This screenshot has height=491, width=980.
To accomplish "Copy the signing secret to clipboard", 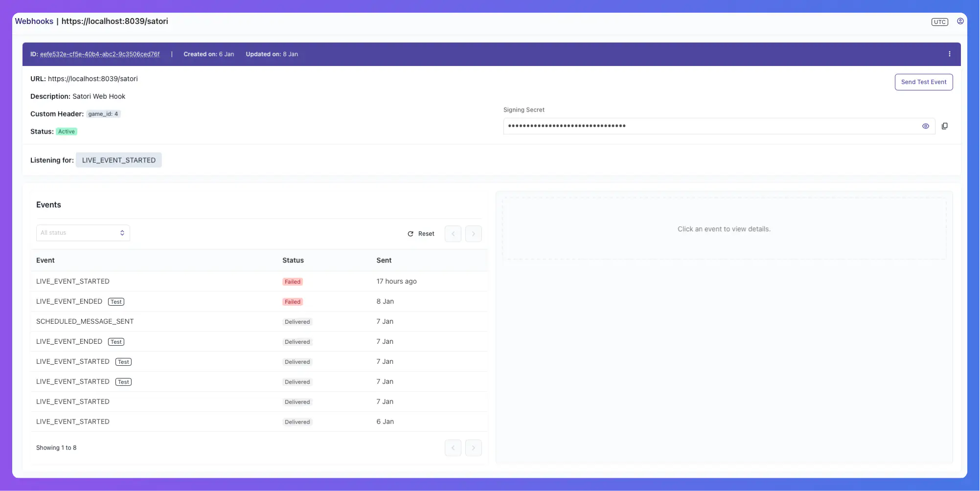I will tap(944, 126).
